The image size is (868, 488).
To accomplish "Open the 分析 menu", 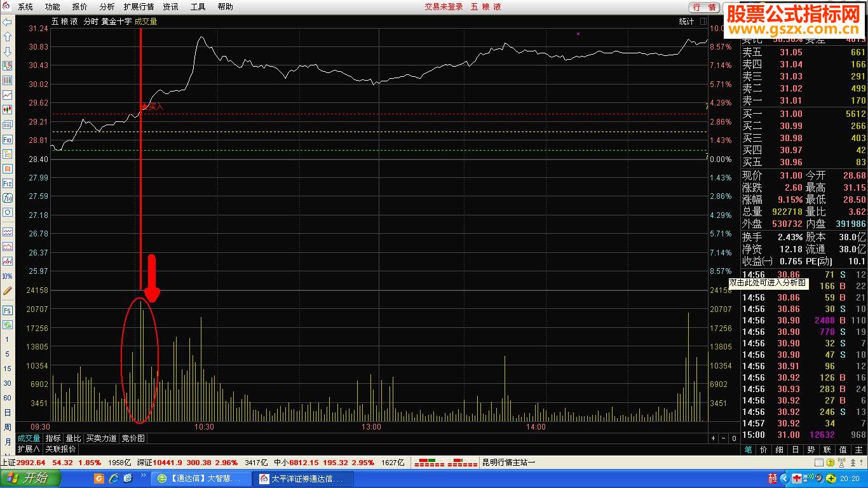I will click(x=107, y=7).
